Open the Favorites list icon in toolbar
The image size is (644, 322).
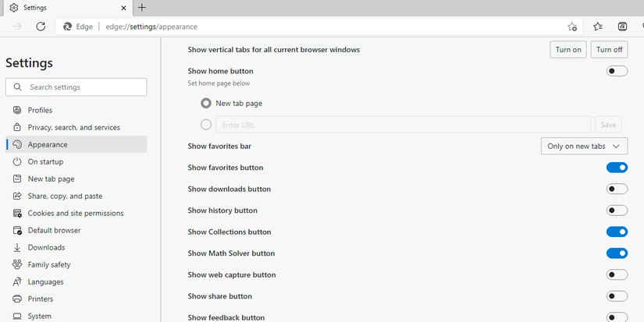(597, 27)
